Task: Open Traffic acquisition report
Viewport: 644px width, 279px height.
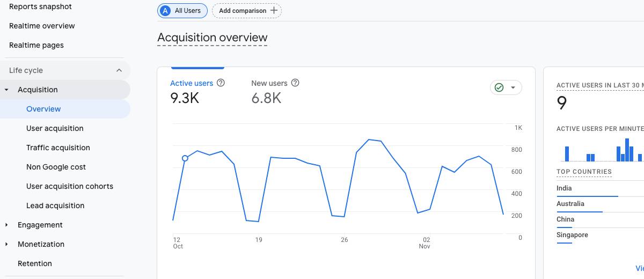Action: tap(58, 148)
